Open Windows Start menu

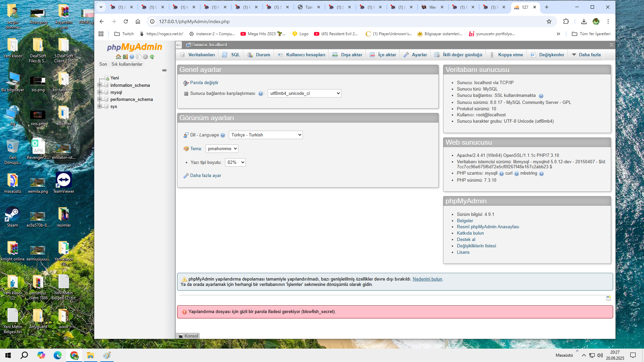pyautogui.click(x=8, y=355)
